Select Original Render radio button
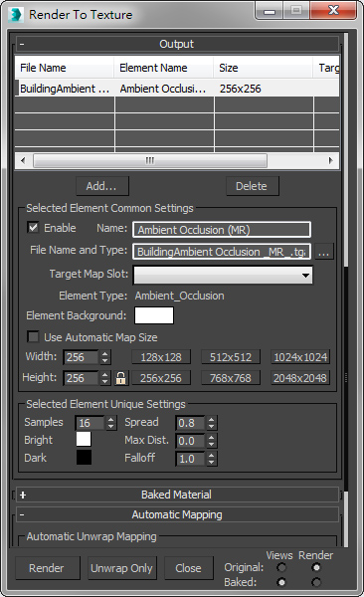Viewport: 364px width, 597px height. click(x=315, y=567)
